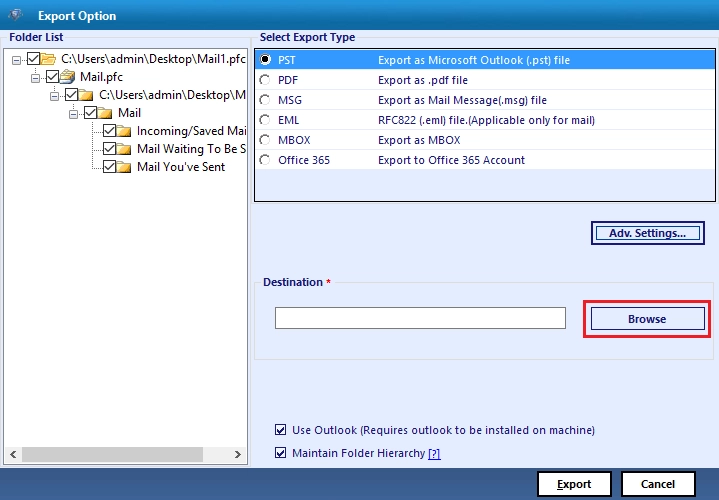Uncheck the Mail Waiting To Be Sent checkbox
Image resolution: width=719 pixels, height=500 pixels.
(109, 149)
